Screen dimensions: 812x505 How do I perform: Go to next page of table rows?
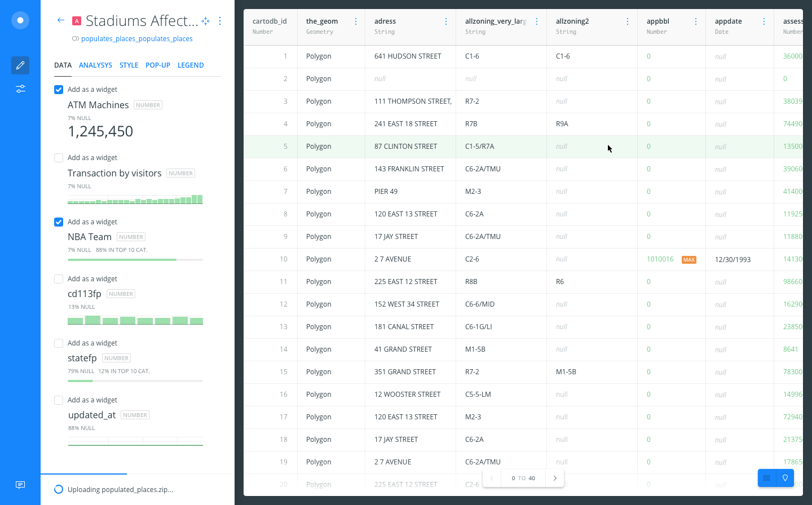tap(555, 478)
